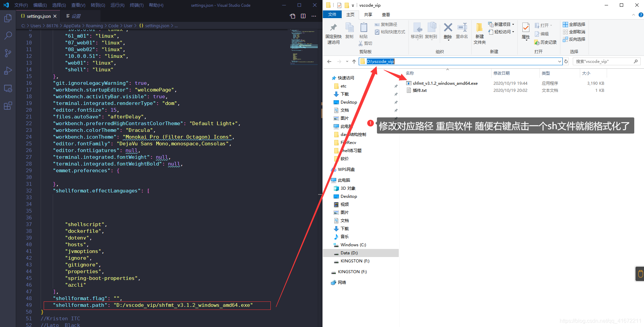644x327 pixels.
Task: Open the 查看(V) menu in VS Code
Action: (x=78, y=5)
